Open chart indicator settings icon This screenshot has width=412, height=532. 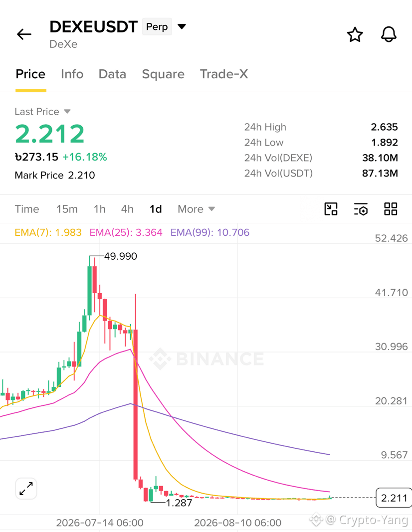[361, 209]
